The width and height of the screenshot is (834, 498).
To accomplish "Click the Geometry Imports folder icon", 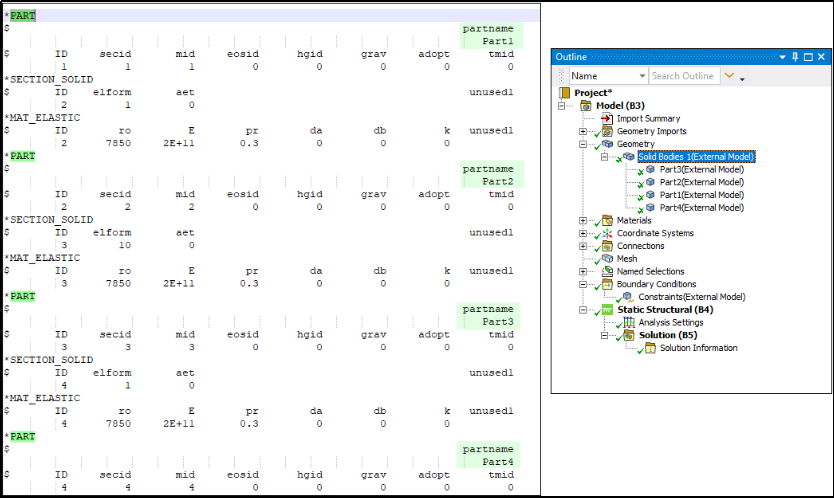I will [607, 131].
